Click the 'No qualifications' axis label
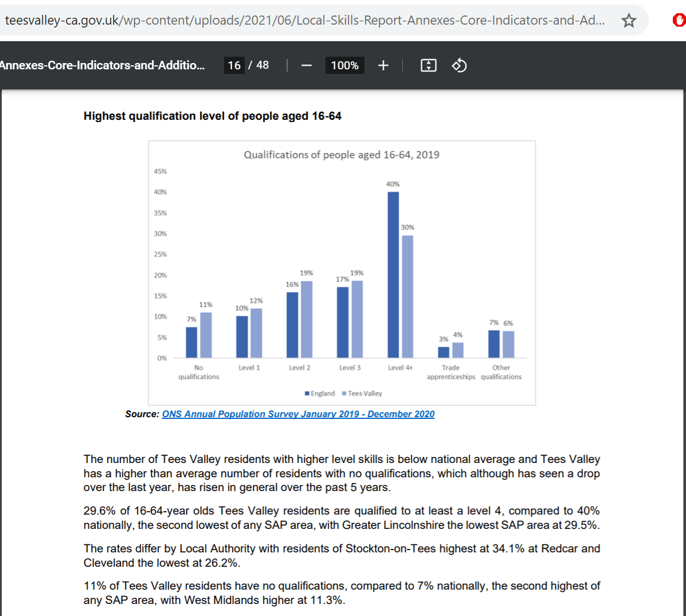The width and height of the screenshot is (686, 616). pos(199,372)
